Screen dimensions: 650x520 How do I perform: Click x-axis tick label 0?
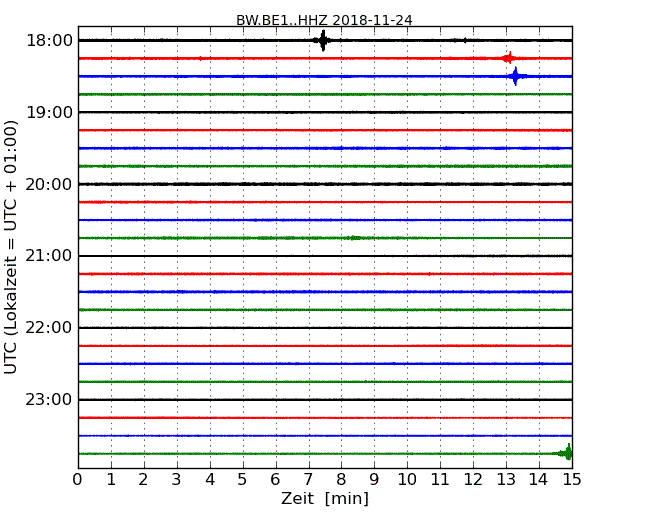click(x=78, y=479)
